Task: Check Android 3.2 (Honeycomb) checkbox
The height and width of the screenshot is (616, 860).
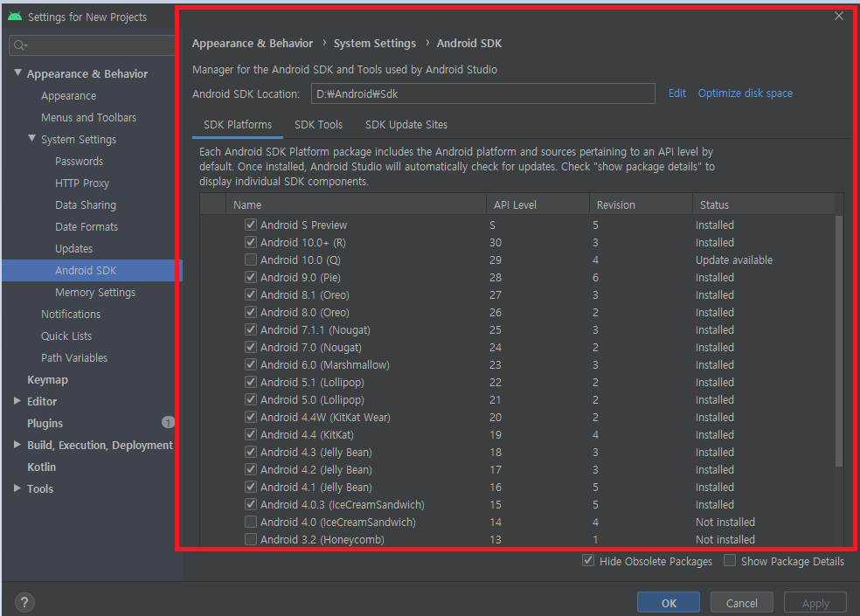Action: coord(251,539)
